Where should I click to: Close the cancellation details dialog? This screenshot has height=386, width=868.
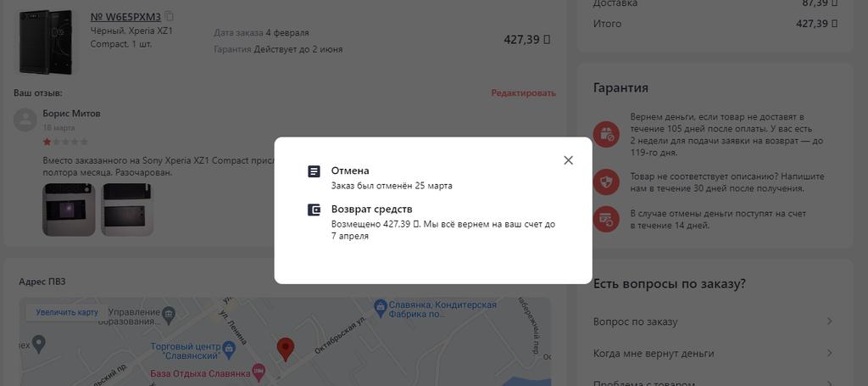568,160
